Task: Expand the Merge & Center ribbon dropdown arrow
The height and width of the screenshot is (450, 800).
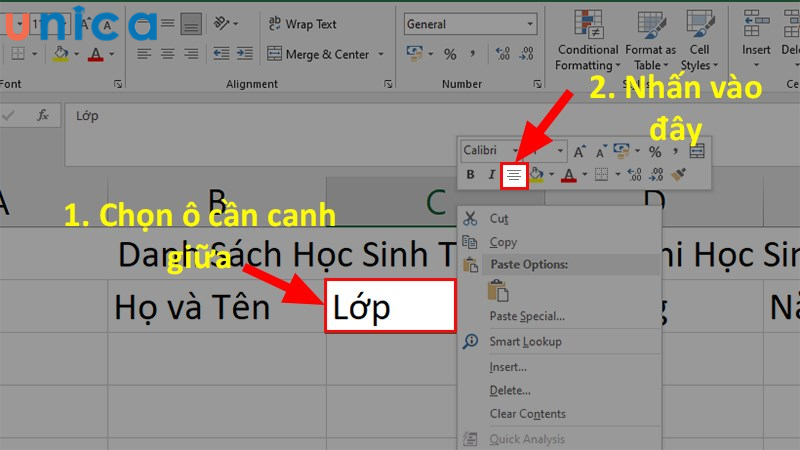Action: coord(381,54)
